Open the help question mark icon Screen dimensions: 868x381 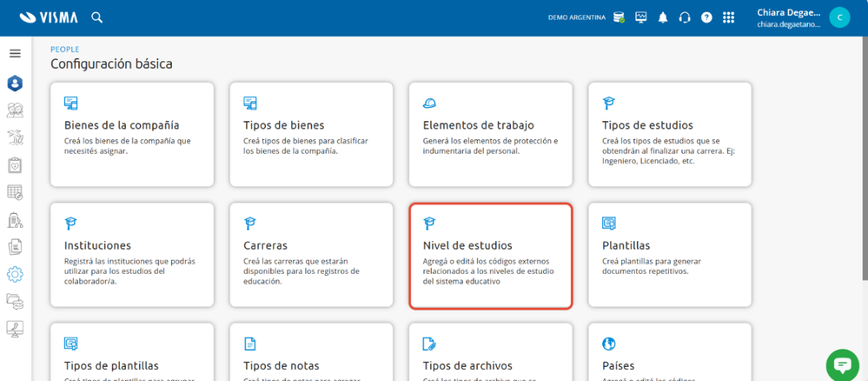(x=706, y=17)
